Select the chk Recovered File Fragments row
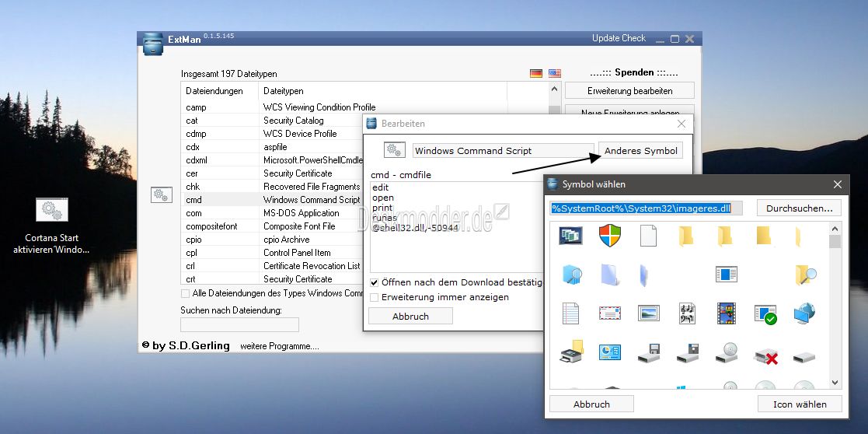The width and height of the screenshot is (868, 434). [x=272, y=187]
